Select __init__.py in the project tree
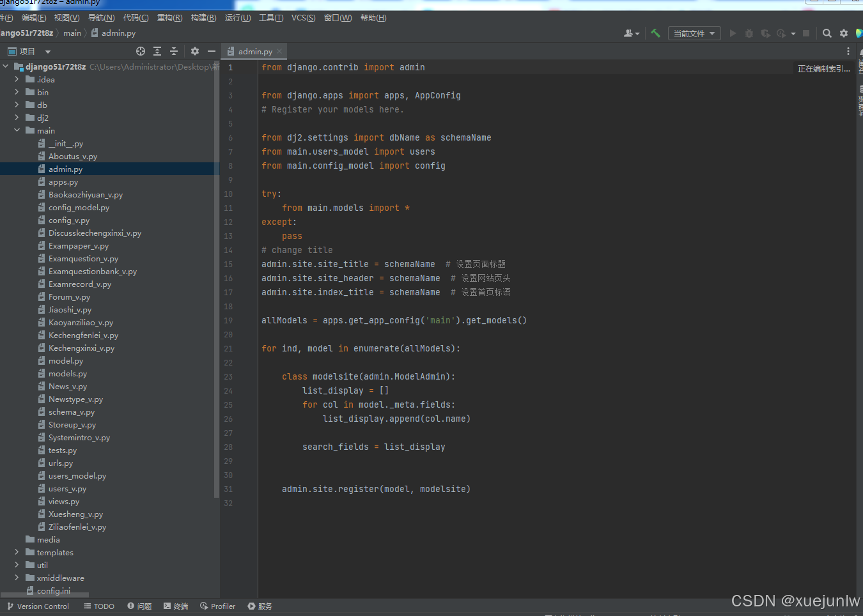Screen dimensions: 863x616 pos(66,144)
